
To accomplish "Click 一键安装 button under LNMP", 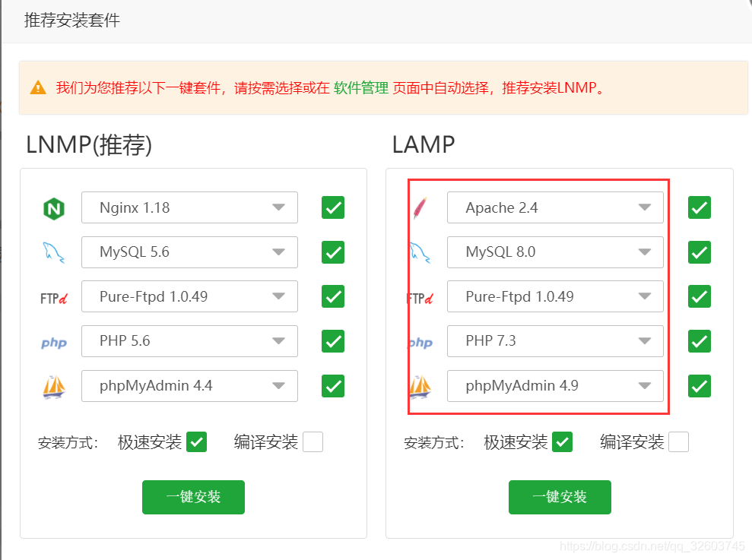I will click(193, 497).
